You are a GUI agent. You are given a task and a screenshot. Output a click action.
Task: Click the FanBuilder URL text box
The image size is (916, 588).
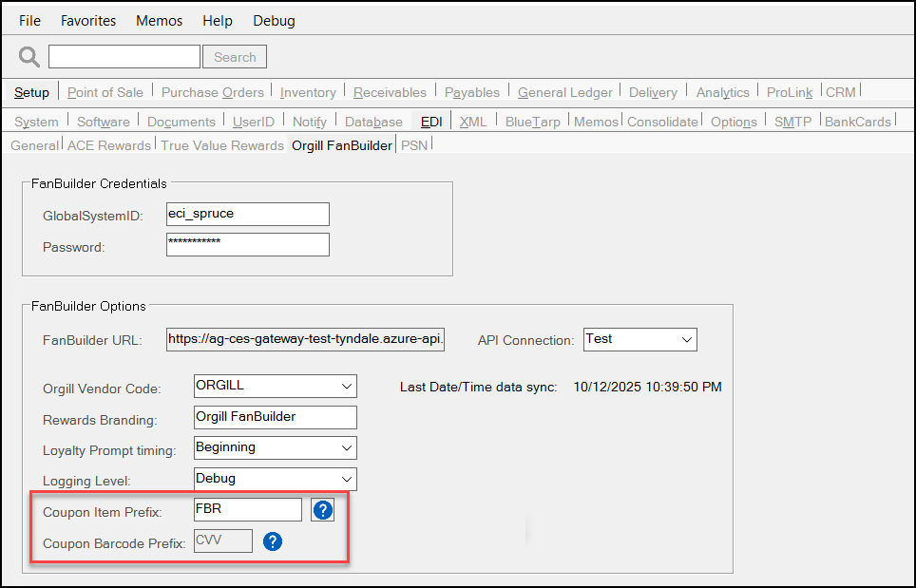pyautogui.click(x=305, y=339)
